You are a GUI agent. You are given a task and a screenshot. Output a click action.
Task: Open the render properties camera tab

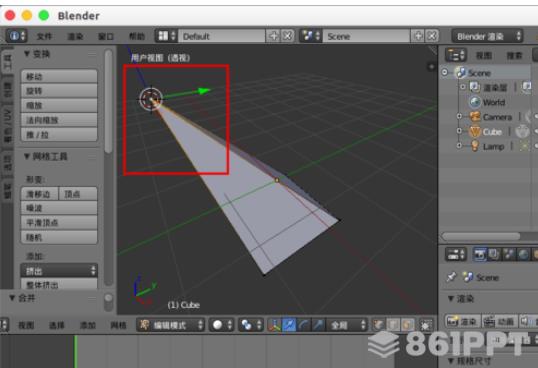tap(480, 254)
